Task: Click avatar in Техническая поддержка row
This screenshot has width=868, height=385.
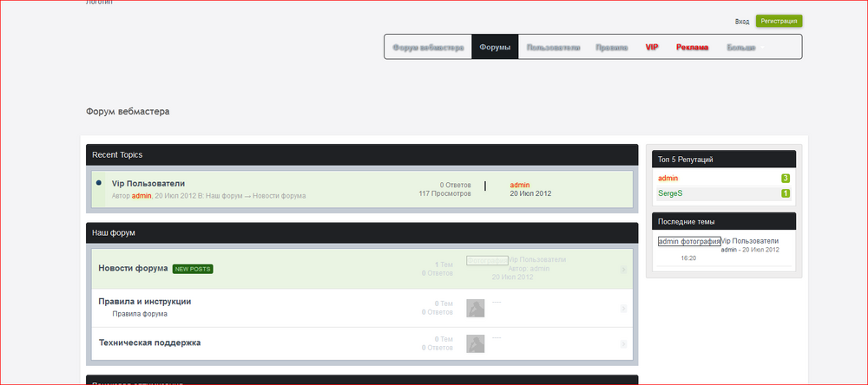Action: pyautogui.click(x=475, y=343)
